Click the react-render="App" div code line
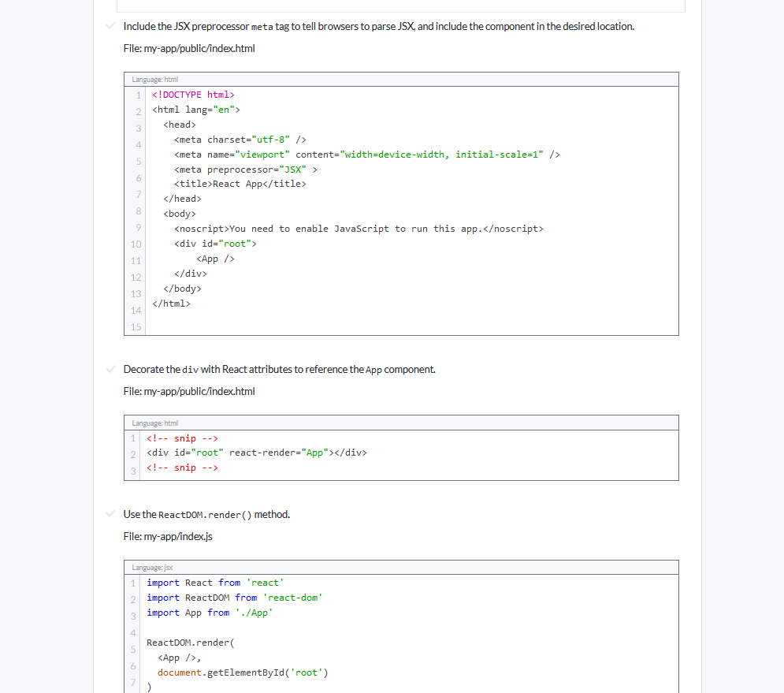The image size is (784, 693). point(257,453)
